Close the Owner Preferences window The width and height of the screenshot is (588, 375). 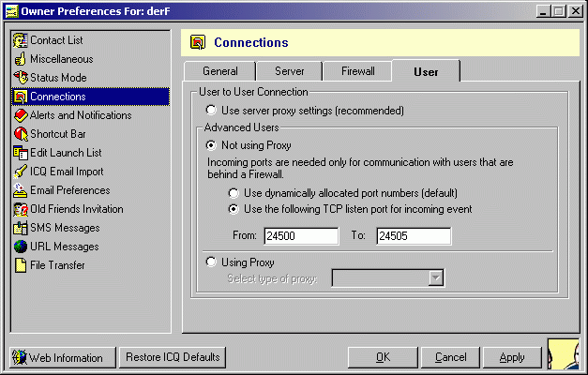[576, 11]
